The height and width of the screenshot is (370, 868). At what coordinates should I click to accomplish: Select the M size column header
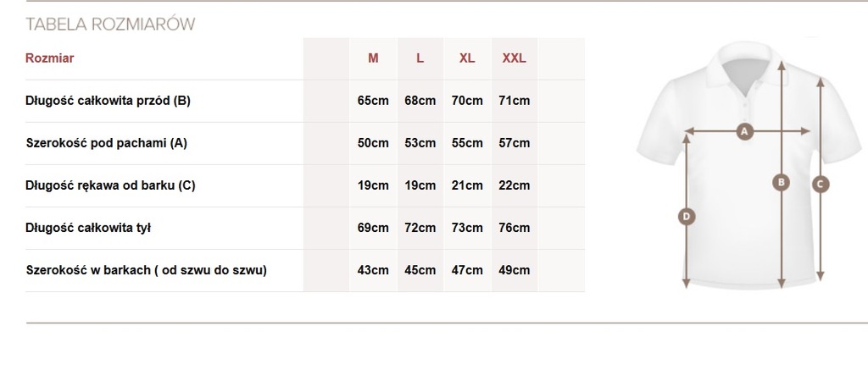point(373,58)
